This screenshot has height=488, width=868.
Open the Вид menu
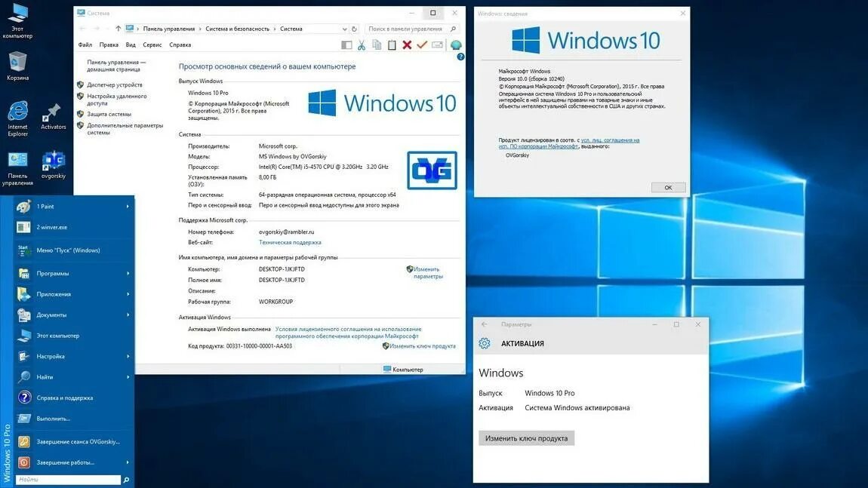tap(131, 45)
